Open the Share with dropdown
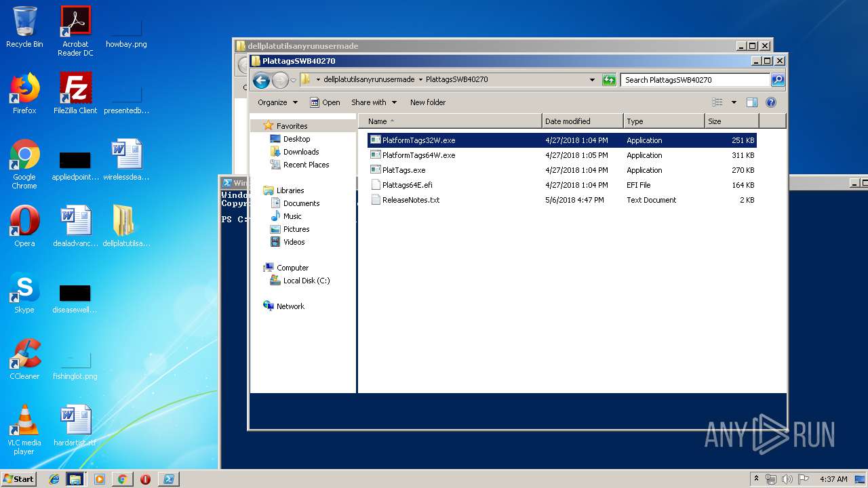The height and width of the screenshot is (488, 868). pyautogui.click(x=374, y=102)
